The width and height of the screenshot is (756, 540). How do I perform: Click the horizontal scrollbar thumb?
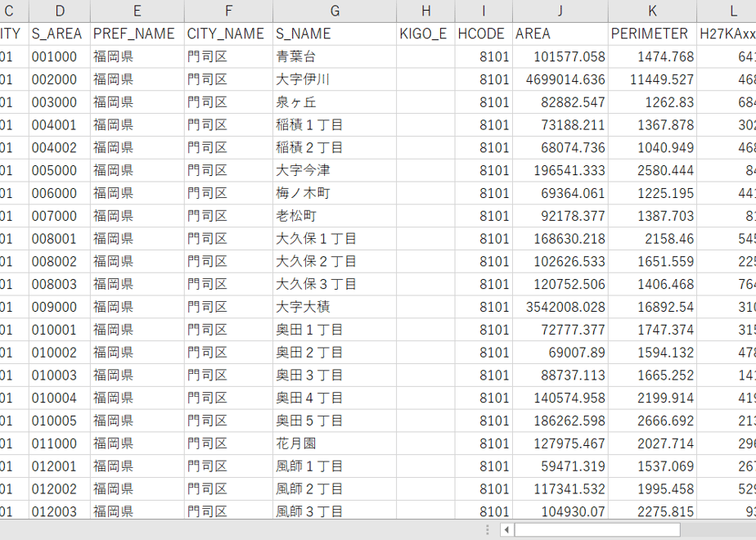coord(597,530)
